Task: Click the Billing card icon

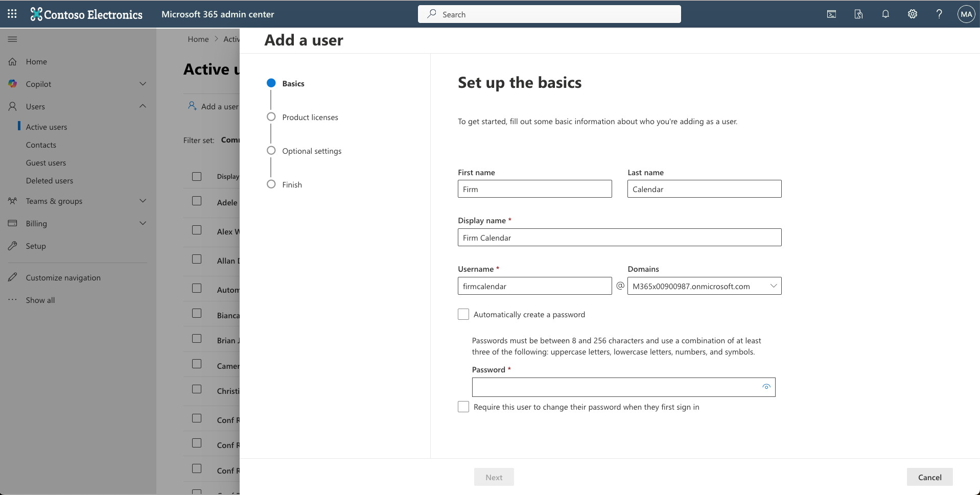Action: coord(13,223)
